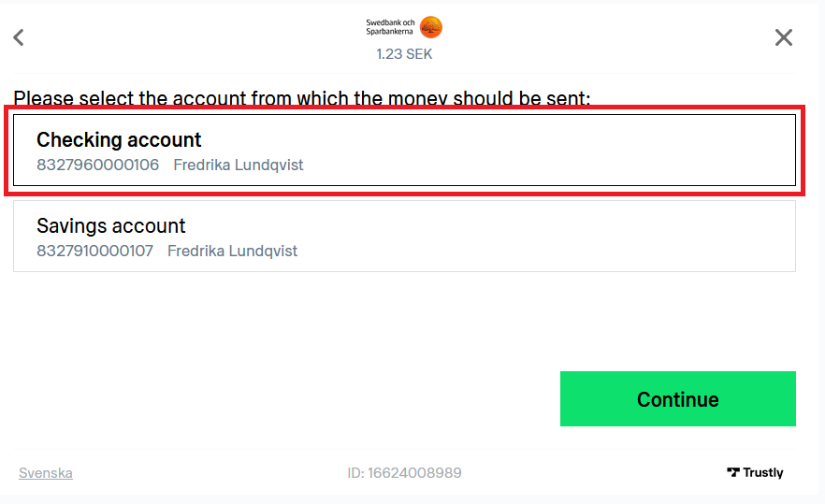Click the ID label in the footer
825x504 pixels.
[355, 473]
